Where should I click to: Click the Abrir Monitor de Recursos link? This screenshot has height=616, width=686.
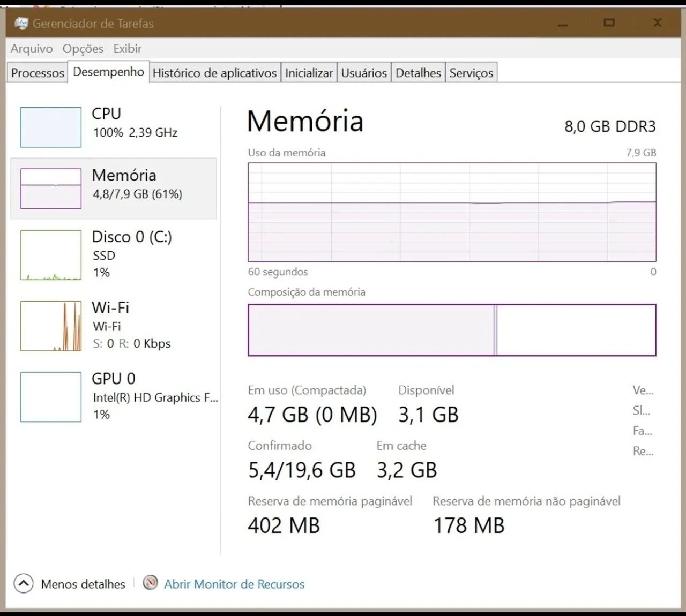coord(234,584)
